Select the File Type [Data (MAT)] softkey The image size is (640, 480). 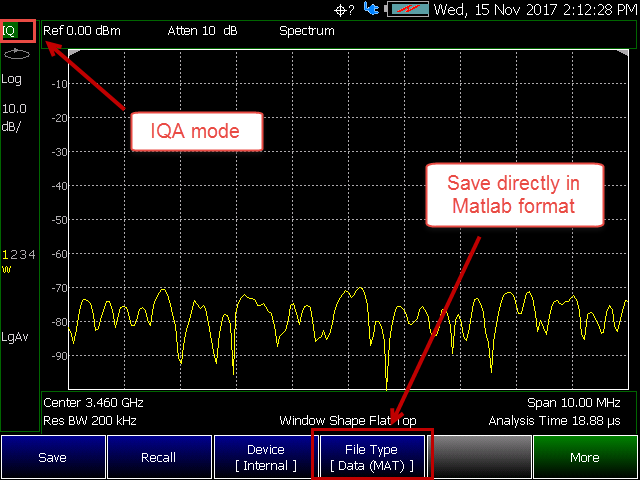(372, 457)
